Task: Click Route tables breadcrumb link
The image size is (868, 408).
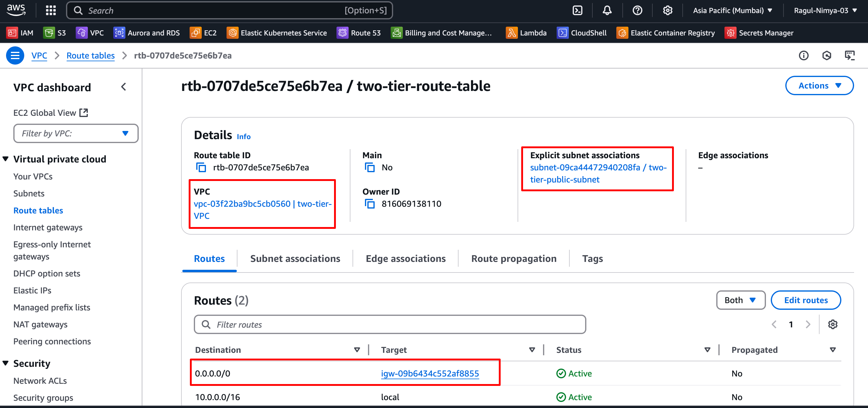Action: tap(91, 55)
